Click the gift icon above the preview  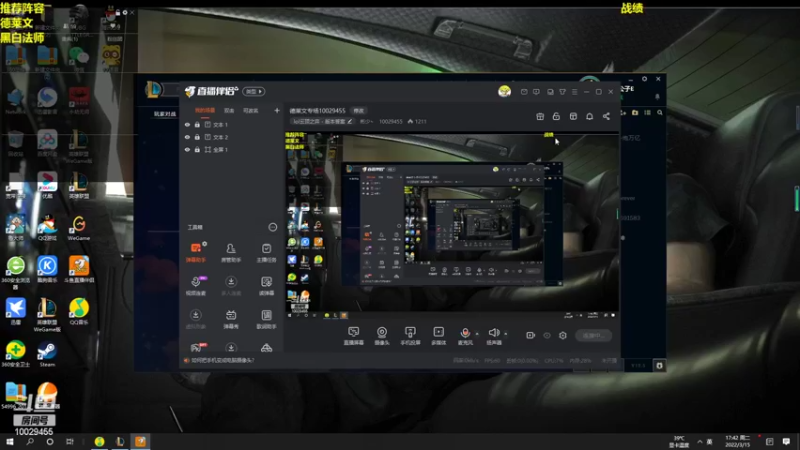tap(540, 116)
